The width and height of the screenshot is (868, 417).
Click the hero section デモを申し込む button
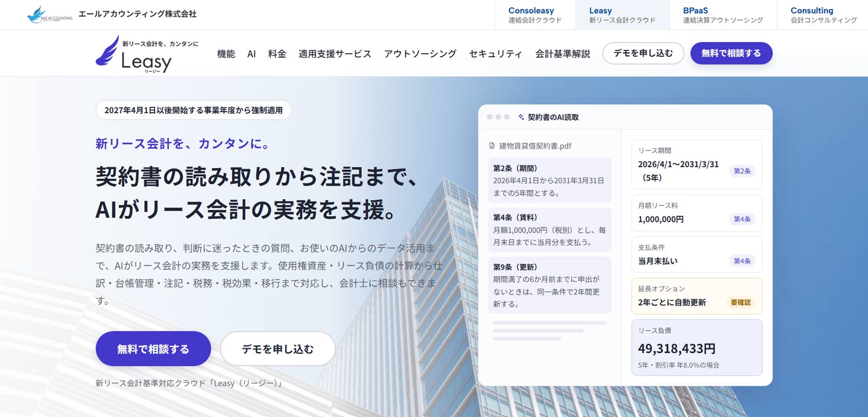tap(278, 349)
